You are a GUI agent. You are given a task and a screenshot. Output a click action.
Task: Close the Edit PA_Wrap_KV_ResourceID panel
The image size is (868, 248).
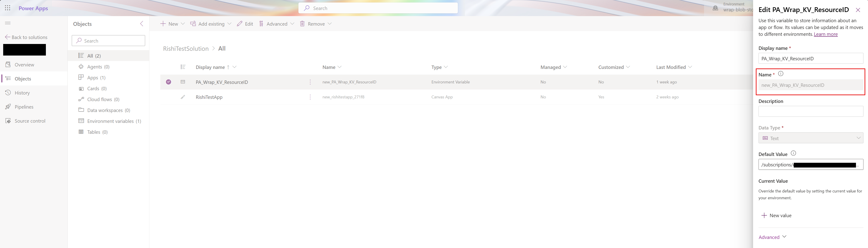858,10
